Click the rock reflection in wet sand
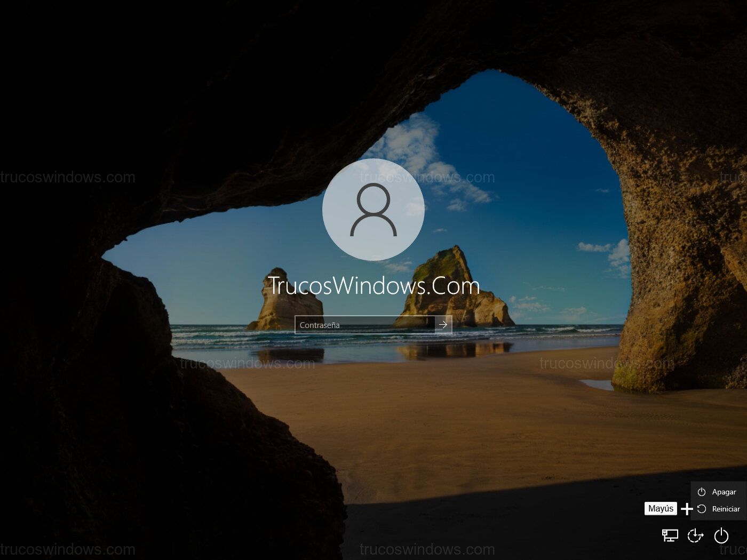The width and height of the screenshot is (747, 560). click(x=454, y=350)
